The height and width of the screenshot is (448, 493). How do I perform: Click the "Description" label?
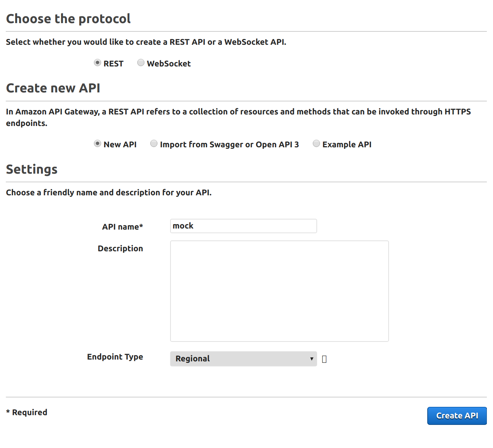pyautogui.click(x=120, y=248)
